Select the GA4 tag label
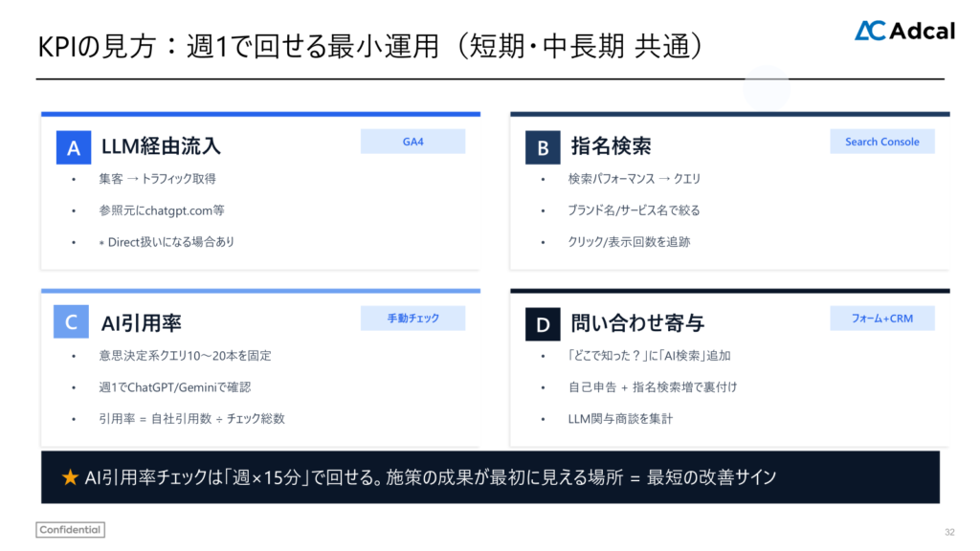 (x=412, y=142)
